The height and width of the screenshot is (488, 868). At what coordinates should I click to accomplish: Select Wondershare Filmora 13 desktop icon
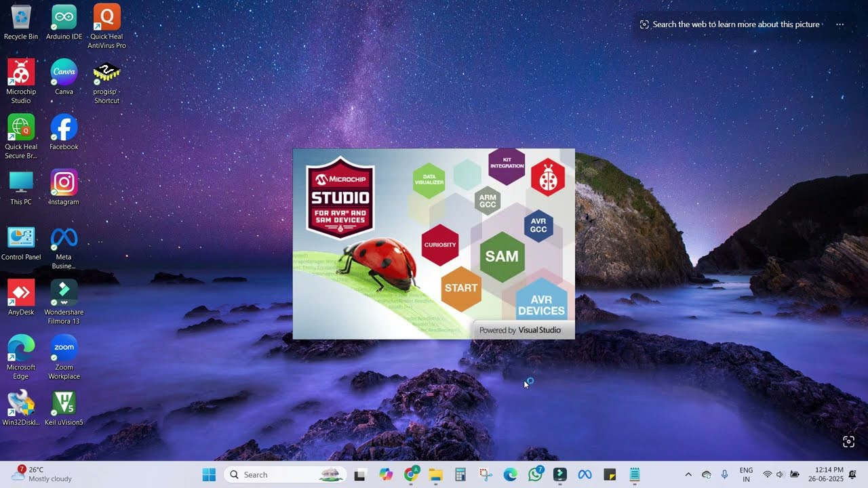(x=64, y=302)
